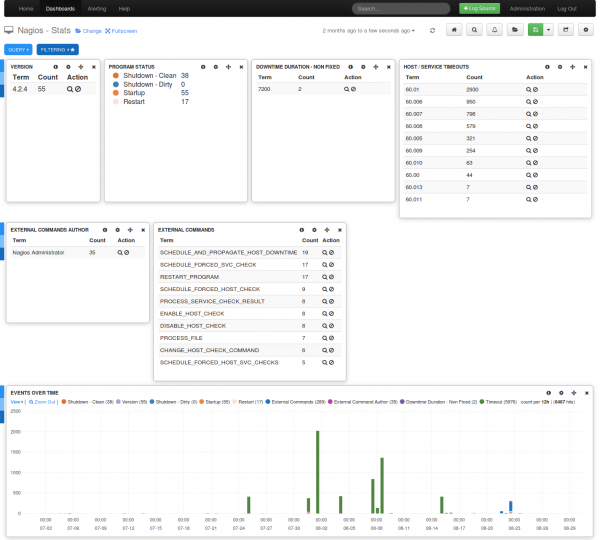Expand the Filtering section
This screenshot has width=600, height=540.
point(57,48)
